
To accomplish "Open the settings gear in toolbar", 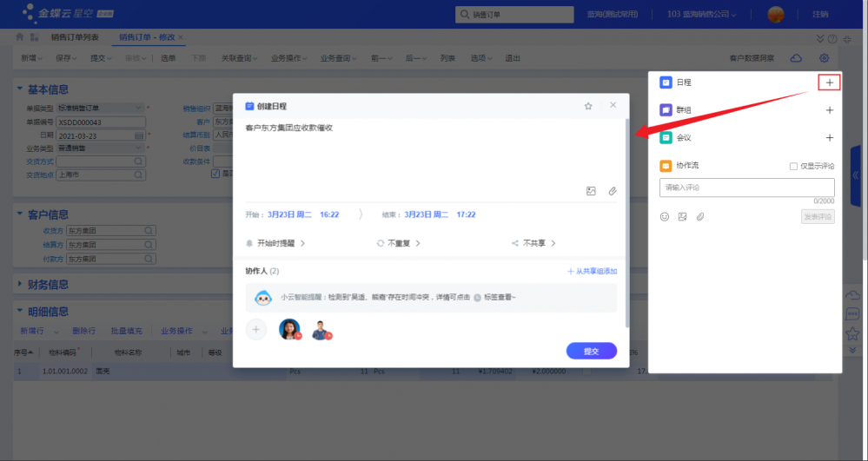I will tap(825, 58).
